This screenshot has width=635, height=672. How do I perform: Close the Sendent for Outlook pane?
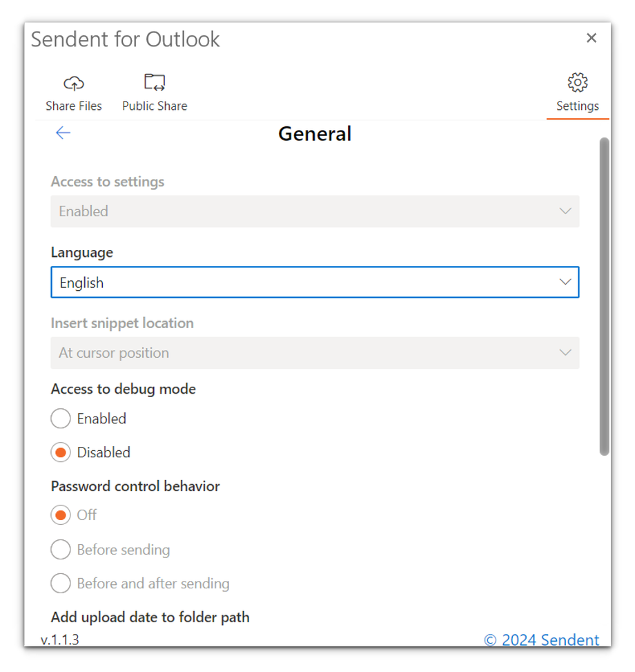592,38
